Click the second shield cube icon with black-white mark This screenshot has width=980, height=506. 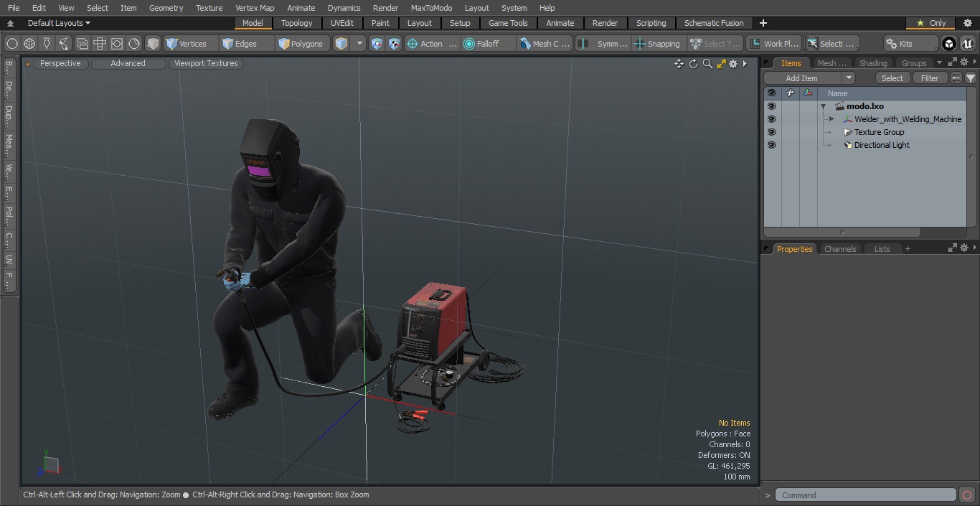click(x=394, y=44)
